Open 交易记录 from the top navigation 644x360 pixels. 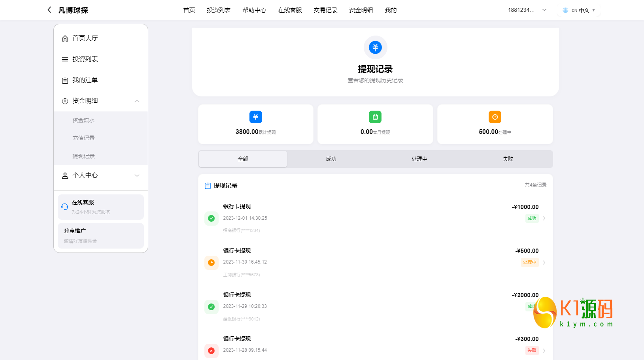click(x=325, y=10)
